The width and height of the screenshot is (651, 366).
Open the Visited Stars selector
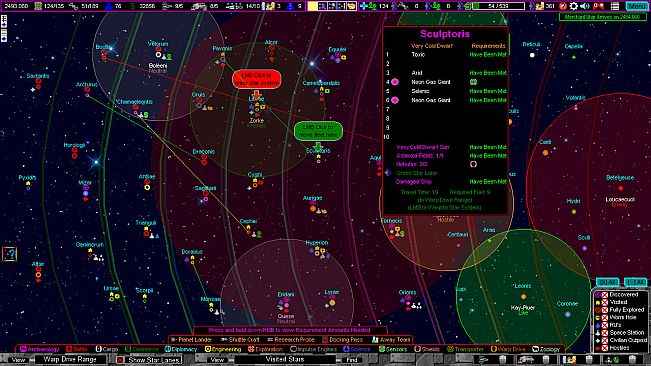pyautogui.click(x=285, y=359)
